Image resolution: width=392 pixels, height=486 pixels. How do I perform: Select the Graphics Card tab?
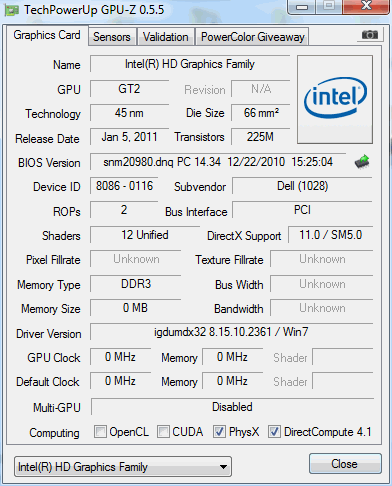pos(47,35)
